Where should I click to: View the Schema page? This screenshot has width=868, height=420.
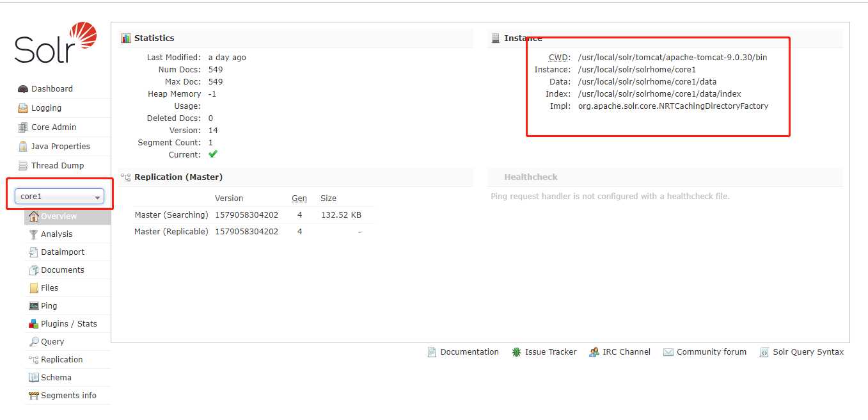coord(56,378)
